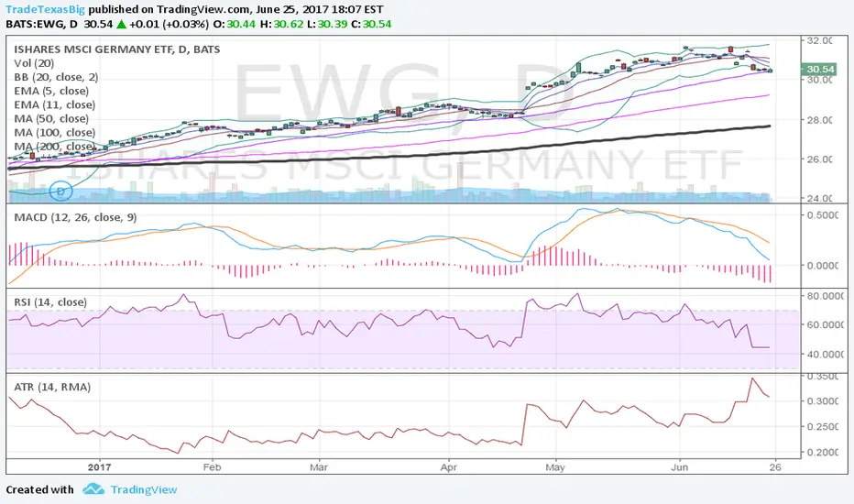854x504 pixels.
Task: Click the O:30.44 open value
Action: pyautogui.click(x=234, y=24)
